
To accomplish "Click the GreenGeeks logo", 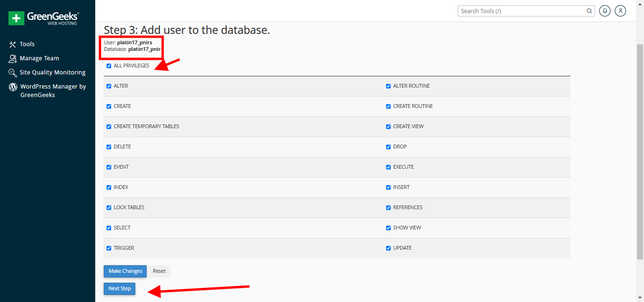I will click(43, 18).
